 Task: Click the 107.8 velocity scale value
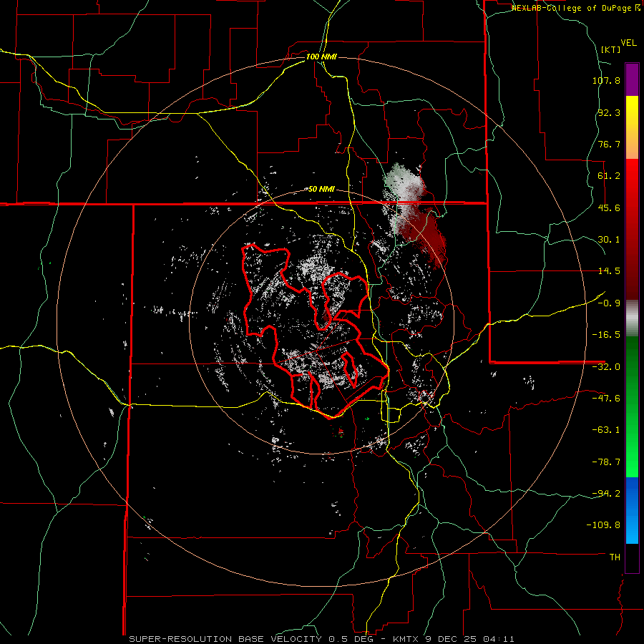coord(606,80)
